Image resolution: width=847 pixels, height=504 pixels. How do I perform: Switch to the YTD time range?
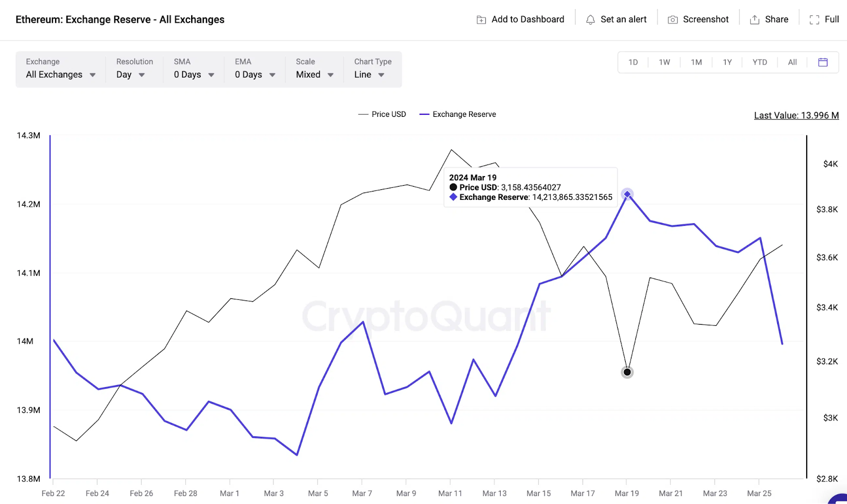760,62
